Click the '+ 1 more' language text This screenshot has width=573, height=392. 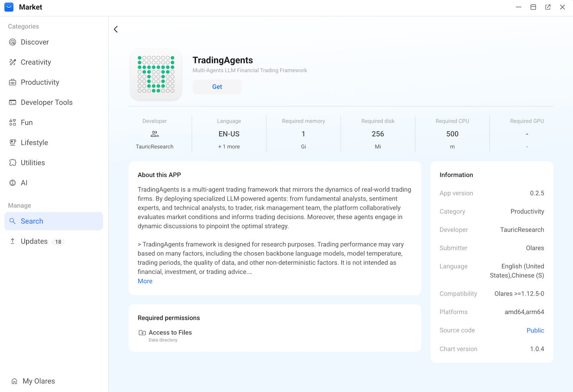[x=229, y=146]
